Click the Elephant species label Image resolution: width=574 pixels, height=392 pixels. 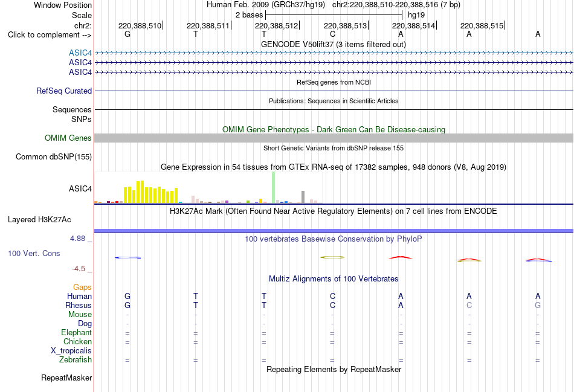(76, 332)
